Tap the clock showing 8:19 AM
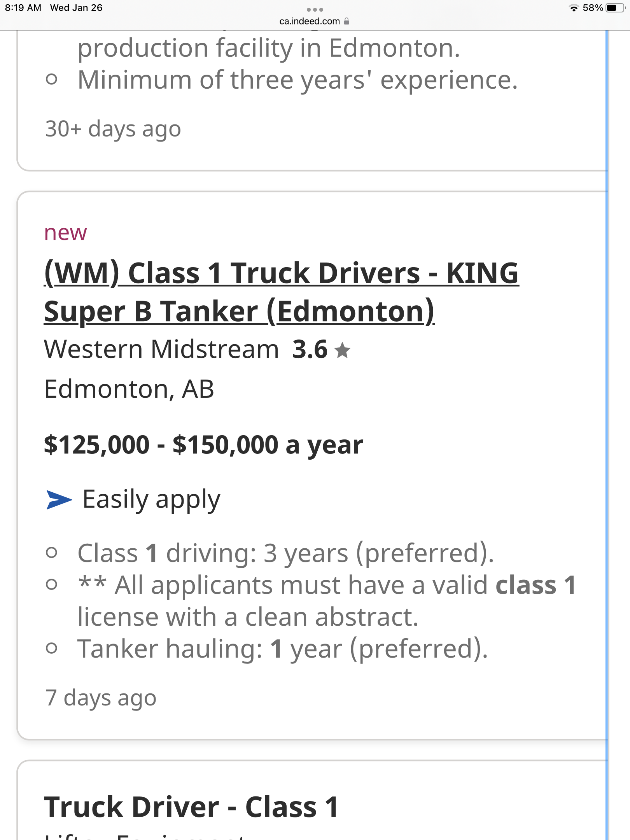This screenshot has height=840, width=630. pyautogui.click(x=23, y=8)
